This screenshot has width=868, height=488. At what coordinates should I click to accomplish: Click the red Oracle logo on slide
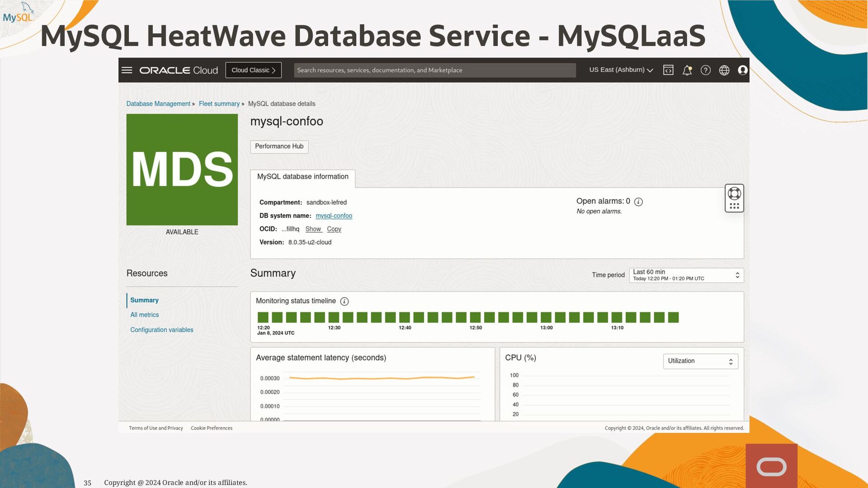[x=771, y=466]
